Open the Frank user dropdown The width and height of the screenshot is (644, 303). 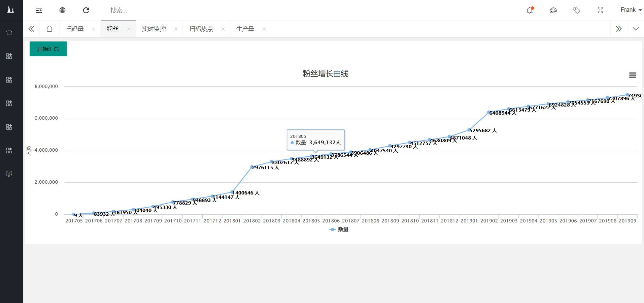point(631,10)
